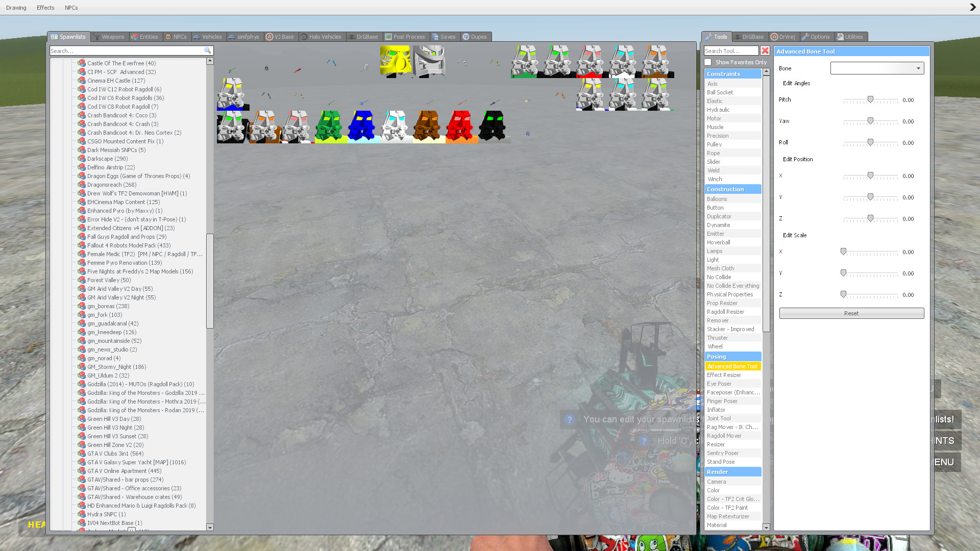Image resolution: width=980 pixels, height=551 pixels.
Task: Open the Bone selection dropdown
Action: point(876,68)
